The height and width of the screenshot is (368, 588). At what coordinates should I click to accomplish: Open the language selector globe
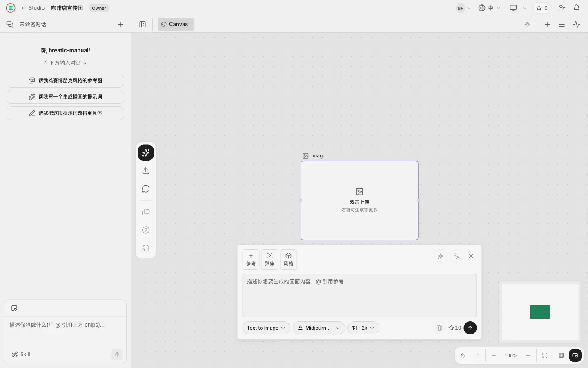(489, 8)
